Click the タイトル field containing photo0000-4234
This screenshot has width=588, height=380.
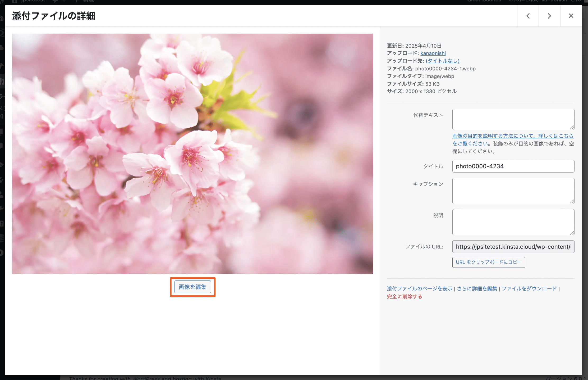513,166
